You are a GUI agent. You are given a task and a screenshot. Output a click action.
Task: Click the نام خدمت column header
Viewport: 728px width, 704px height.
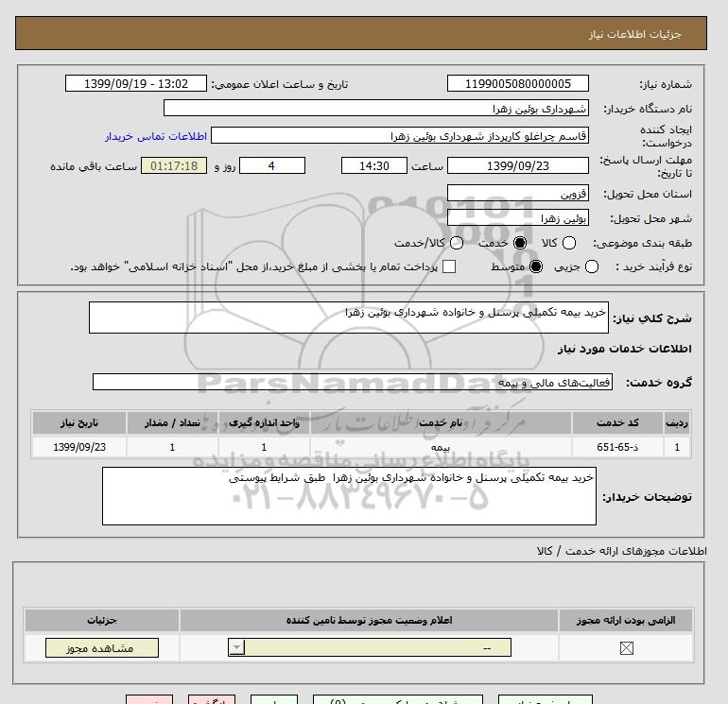click(x=441, y=422)
